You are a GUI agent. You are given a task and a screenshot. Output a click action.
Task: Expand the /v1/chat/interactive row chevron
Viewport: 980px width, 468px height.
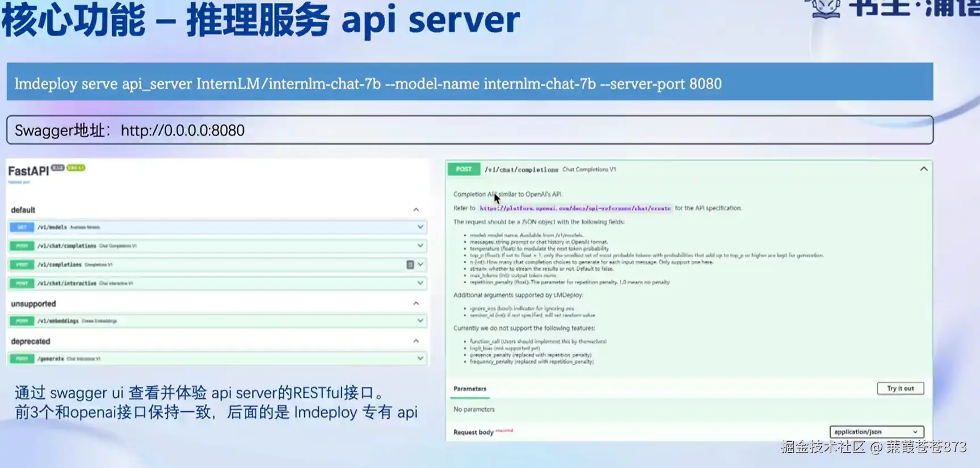(420, 283)
